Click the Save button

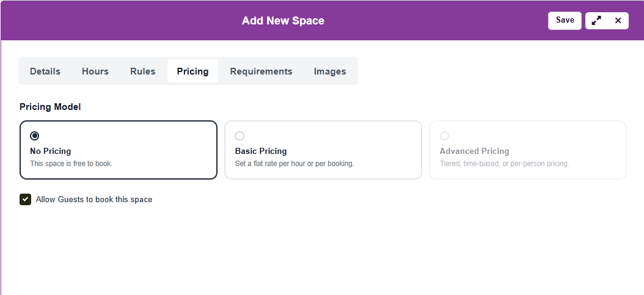(x=565, y=20)
